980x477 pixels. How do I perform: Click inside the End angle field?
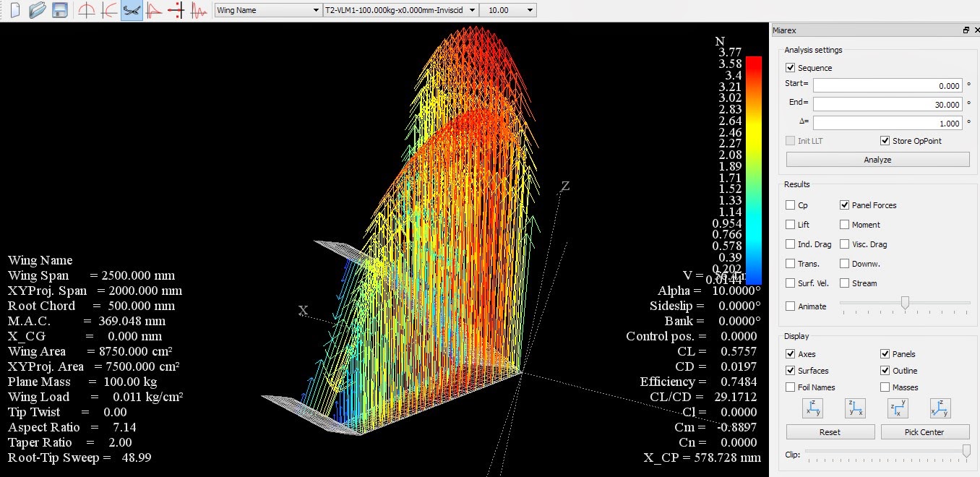(887, 103)
